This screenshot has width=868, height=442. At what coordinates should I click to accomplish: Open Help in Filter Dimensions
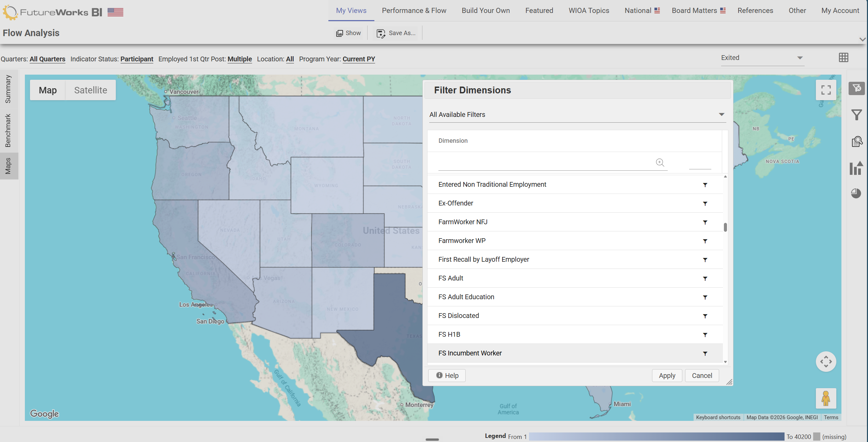tap(447, 376)
